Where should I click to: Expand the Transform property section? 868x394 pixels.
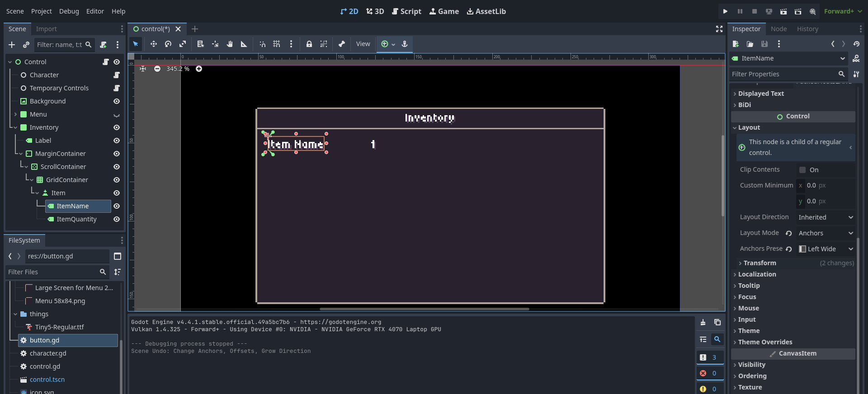759,263
